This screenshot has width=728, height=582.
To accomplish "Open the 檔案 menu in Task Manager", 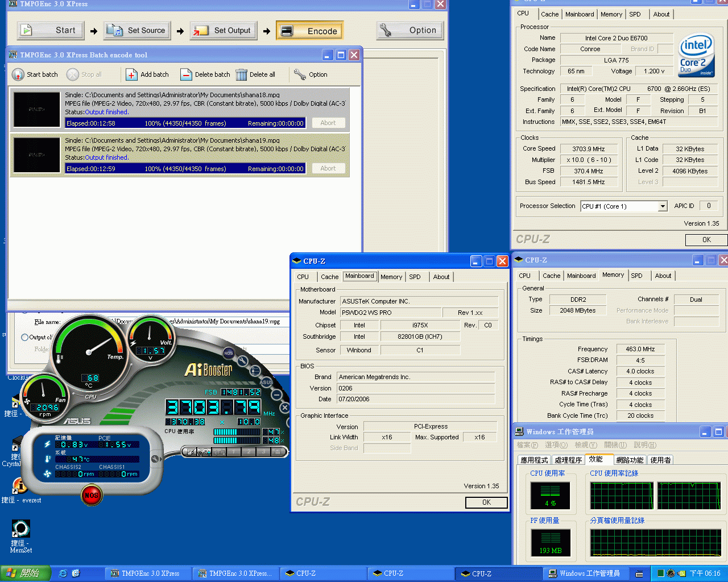I will tap(527, 445).
